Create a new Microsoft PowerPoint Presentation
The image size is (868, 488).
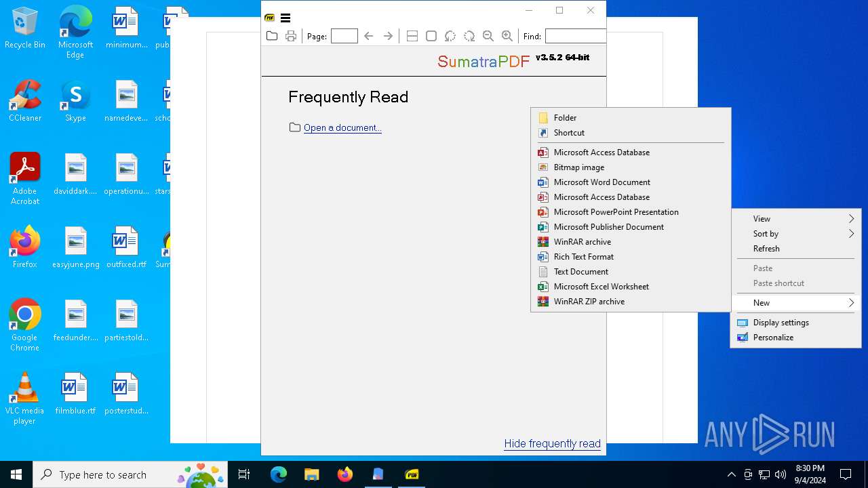[x=631, y=212]
